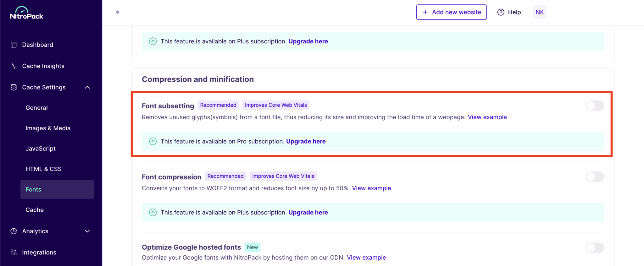Open Upgrade here link for Pro subscription

[x=306, y=141]
